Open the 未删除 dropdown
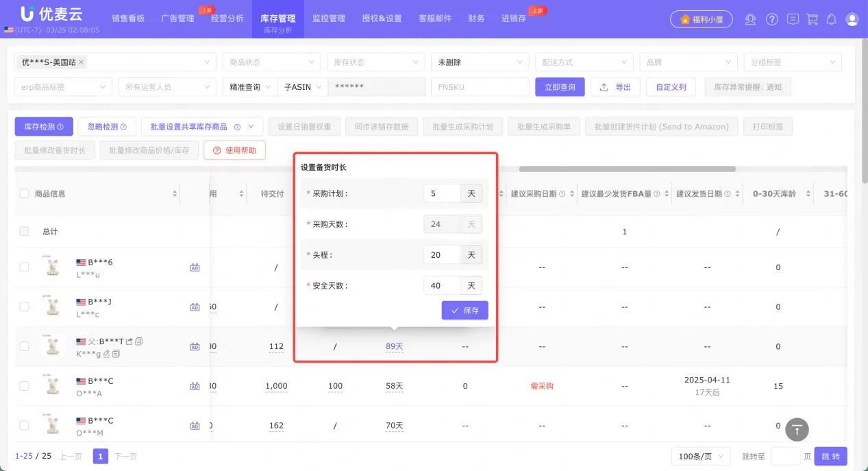Viewport: 868px width, 471px height. tap(480, 62)
